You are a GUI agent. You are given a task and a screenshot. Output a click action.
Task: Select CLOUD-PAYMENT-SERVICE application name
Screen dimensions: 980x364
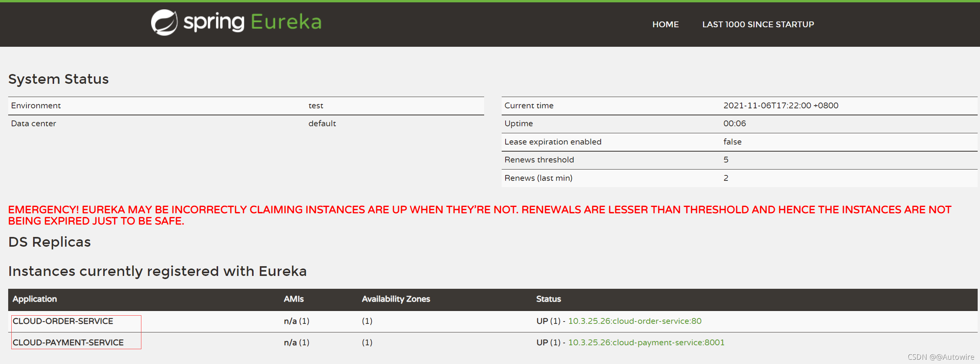tap(68, 342)
